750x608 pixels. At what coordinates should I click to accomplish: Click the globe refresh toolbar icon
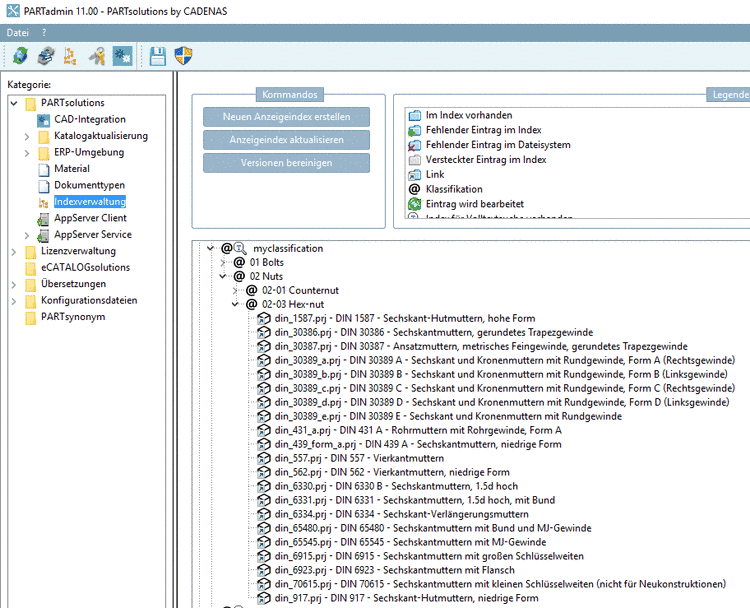(x=20, y=57)
